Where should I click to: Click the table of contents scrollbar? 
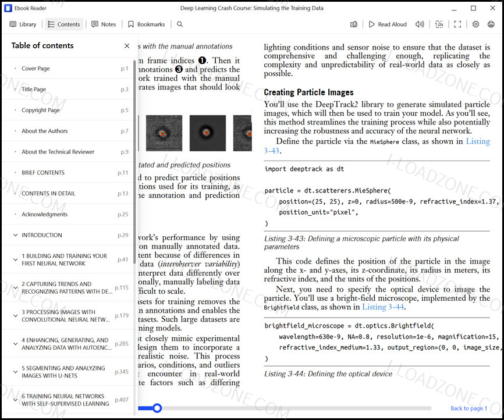tap(134, 162)
